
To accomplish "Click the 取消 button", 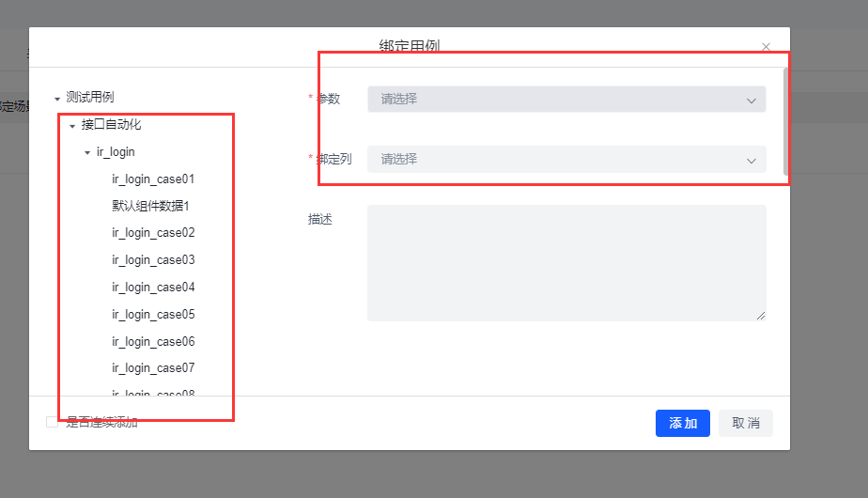I will coord(745,424).
